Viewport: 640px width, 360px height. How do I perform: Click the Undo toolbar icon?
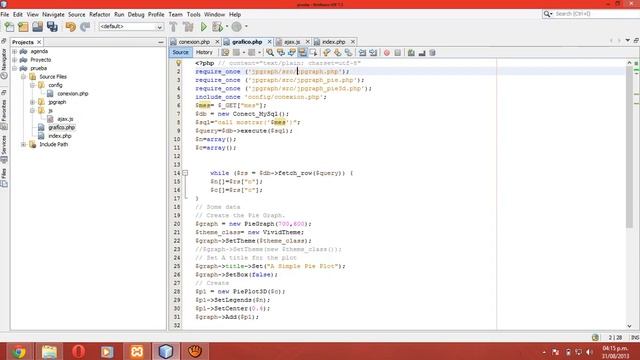[x=71, y=27]
